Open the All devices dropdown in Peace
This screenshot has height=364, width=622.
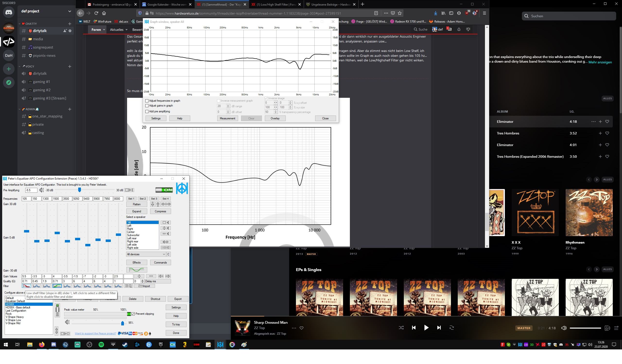click(x=146, y=254)
